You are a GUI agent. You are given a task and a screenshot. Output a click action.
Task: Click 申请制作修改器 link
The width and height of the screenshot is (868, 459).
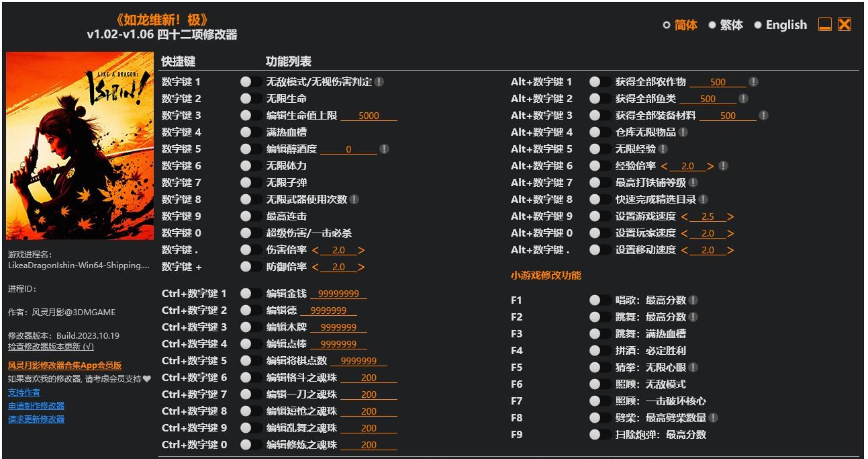(36, 406)
